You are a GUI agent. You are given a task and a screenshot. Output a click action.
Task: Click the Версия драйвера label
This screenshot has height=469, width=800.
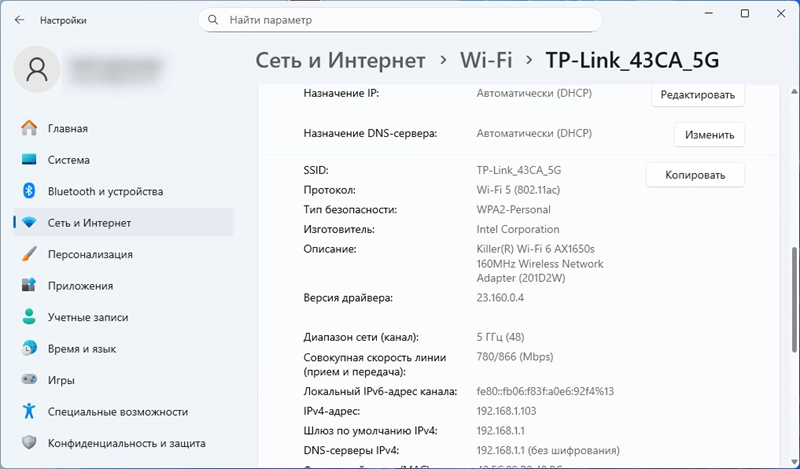coord(348,298)
